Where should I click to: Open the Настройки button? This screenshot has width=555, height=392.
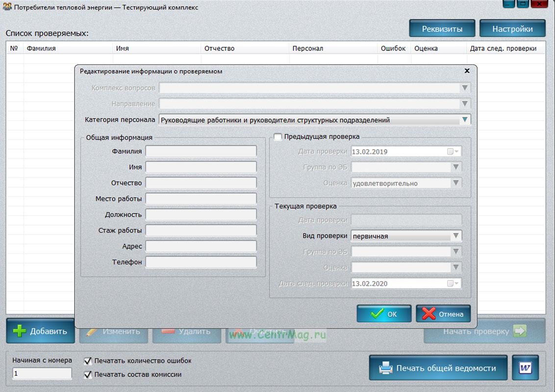click(x=512, y=29)
